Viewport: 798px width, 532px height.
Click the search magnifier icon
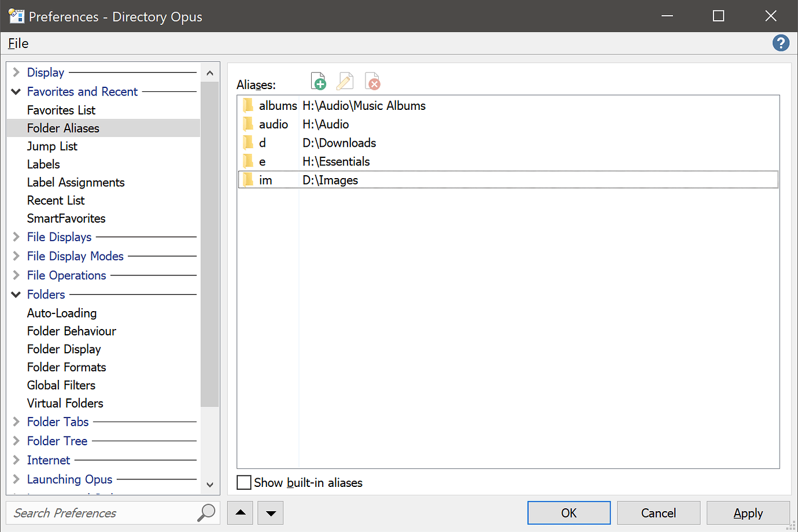206,512
